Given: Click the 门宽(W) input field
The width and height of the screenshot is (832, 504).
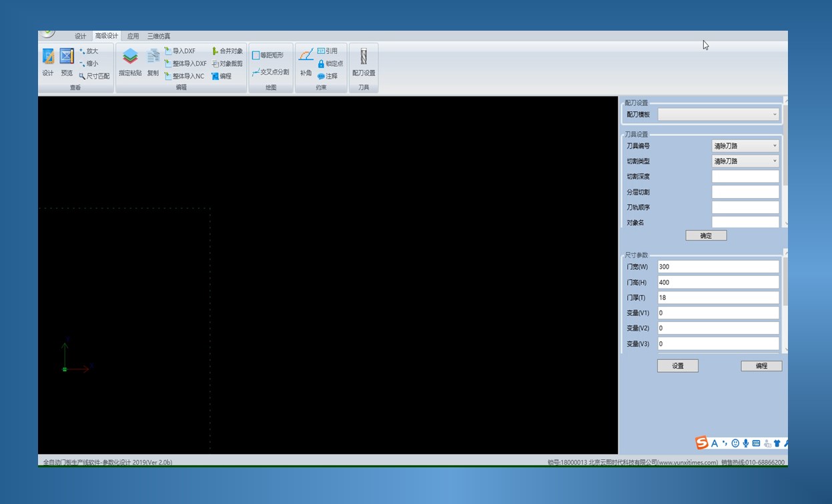Looking at the screenshot, I should (718, 267).
